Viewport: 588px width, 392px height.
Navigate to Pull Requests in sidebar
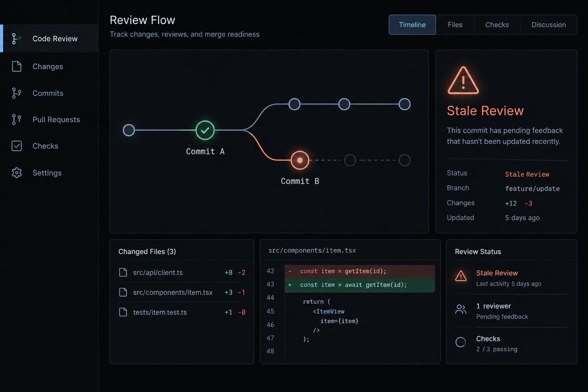point(49,119)
